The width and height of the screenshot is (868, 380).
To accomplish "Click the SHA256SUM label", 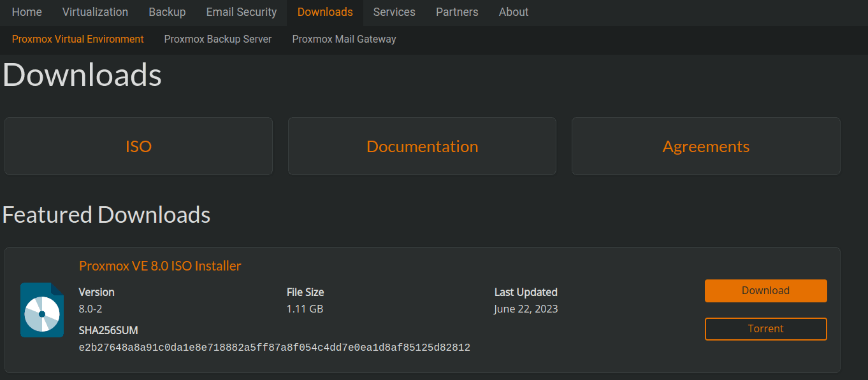I will pyautogui.click(x=108, y=330).
